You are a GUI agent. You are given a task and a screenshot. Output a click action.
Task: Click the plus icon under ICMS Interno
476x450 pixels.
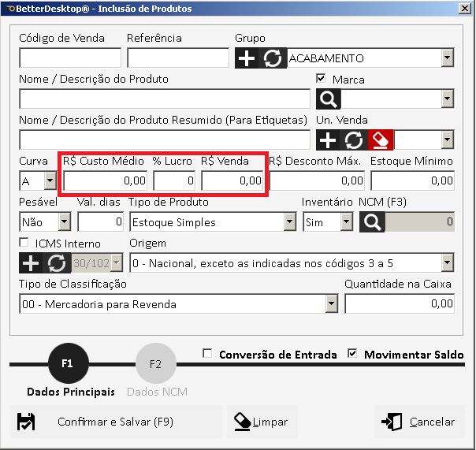[32, 263]
